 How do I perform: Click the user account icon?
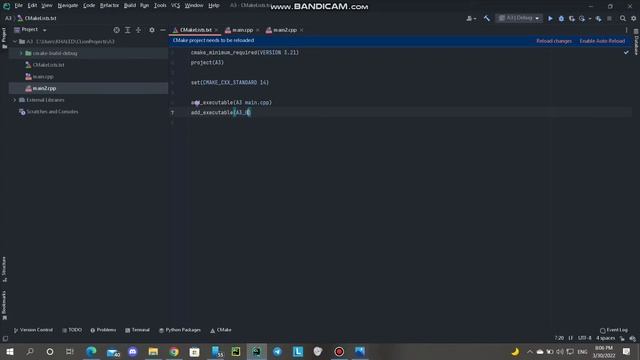[x=471, y=18]
